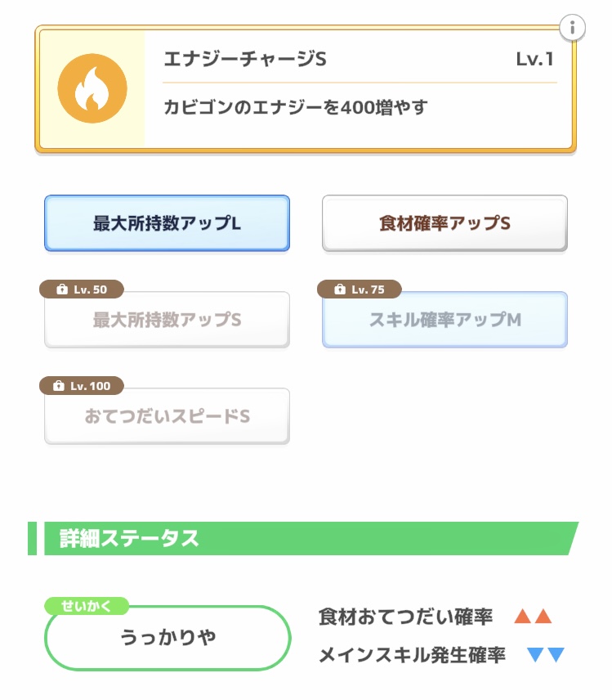
Task: Tap the メインスキル発生確率 stat text
Action: [x=412, y=654]
